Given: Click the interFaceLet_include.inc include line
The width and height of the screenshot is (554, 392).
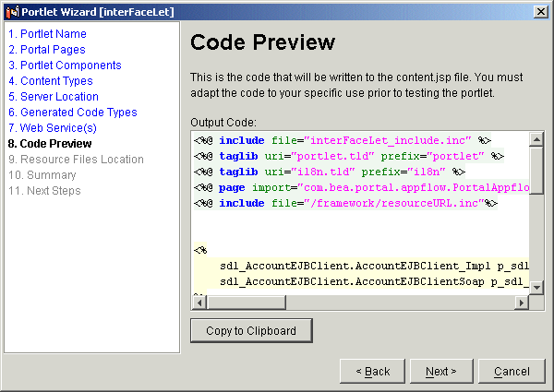Looking at the screenshot, I should pyautogui.click(x=343, y=140).
